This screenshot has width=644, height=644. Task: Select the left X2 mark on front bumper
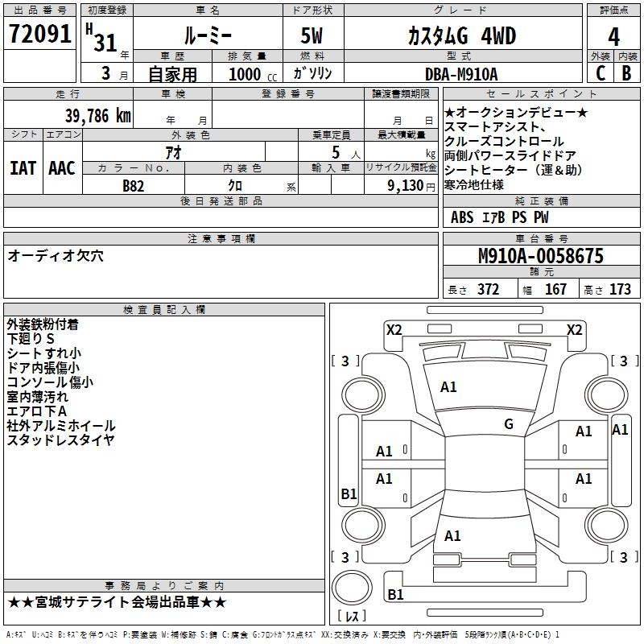click(x=394, y=330)
